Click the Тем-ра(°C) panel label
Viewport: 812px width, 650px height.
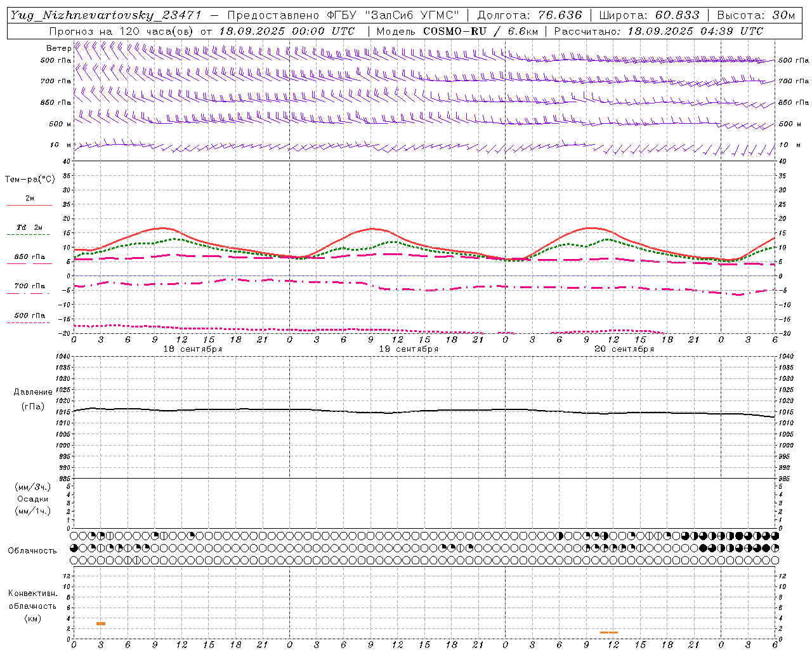pyautogui.click(x=30, y=180)
